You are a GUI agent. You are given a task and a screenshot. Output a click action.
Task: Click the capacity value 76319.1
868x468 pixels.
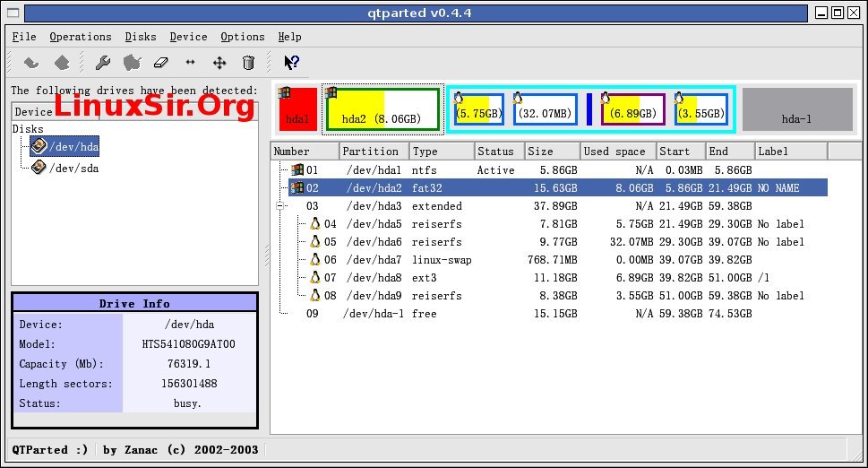point(188,364)
